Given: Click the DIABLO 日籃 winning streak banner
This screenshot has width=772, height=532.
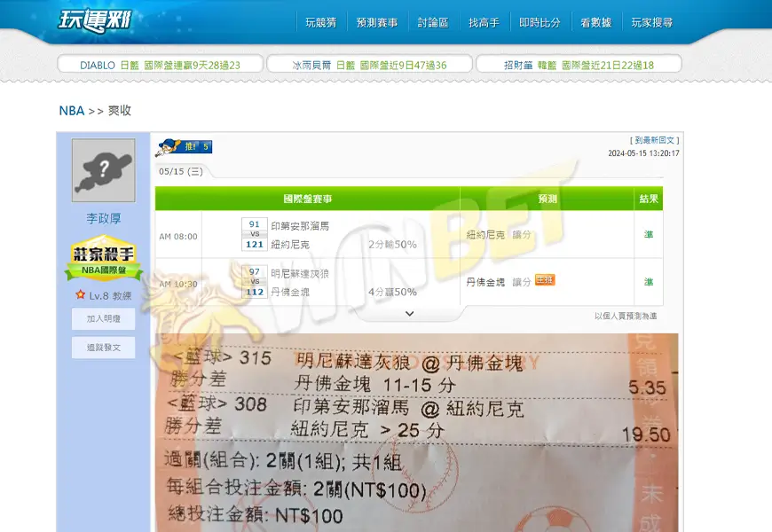Looking at the screenshot, I should tap(161, 65).
